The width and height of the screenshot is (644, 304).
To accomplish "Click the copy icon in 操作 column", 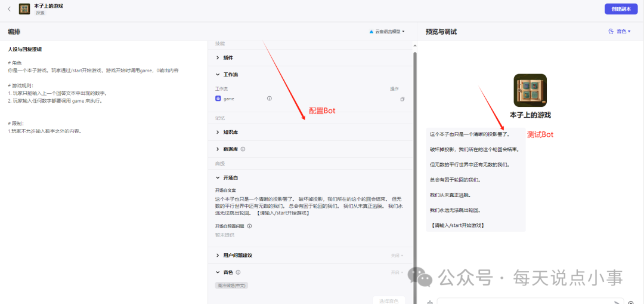I will point(402,99).
